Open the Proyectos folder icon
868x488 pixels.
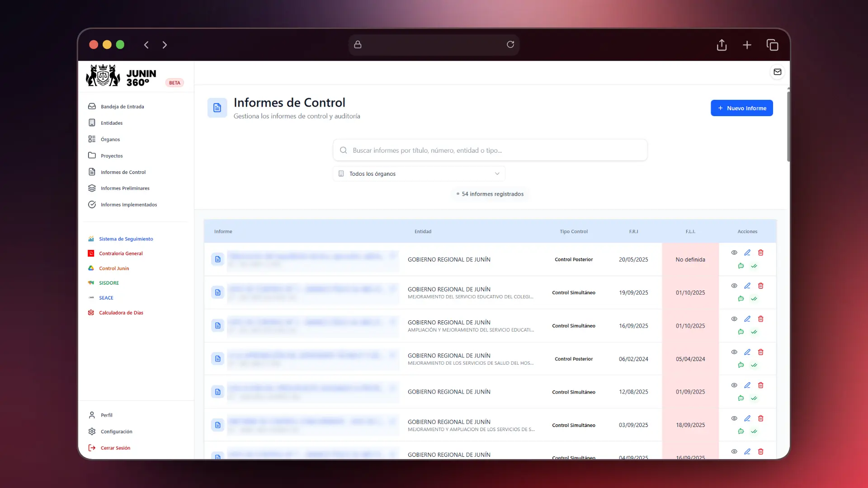pyautogui.click(x=92, y=155)
